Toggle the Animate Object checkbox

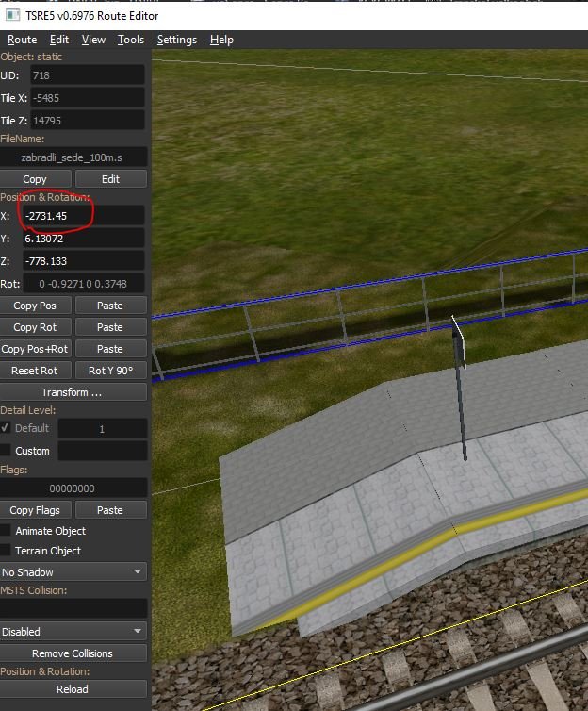[x=7, y=531]
